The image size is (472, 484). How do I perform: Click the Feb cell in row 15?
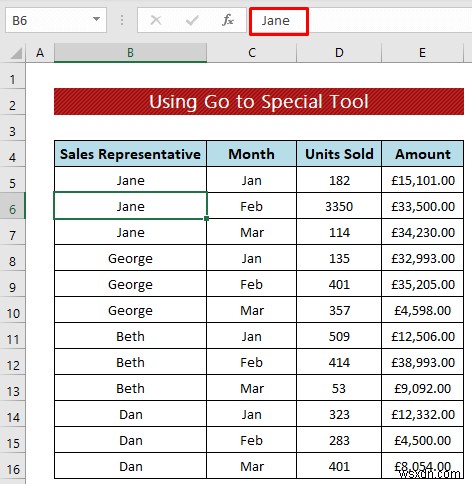point(252,440)
